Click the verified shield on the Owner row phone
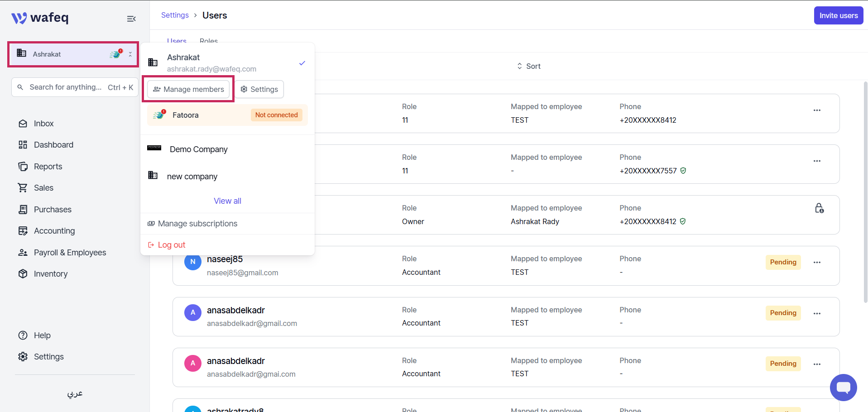Viewport: 868px width, 412px height. point(683,221)
